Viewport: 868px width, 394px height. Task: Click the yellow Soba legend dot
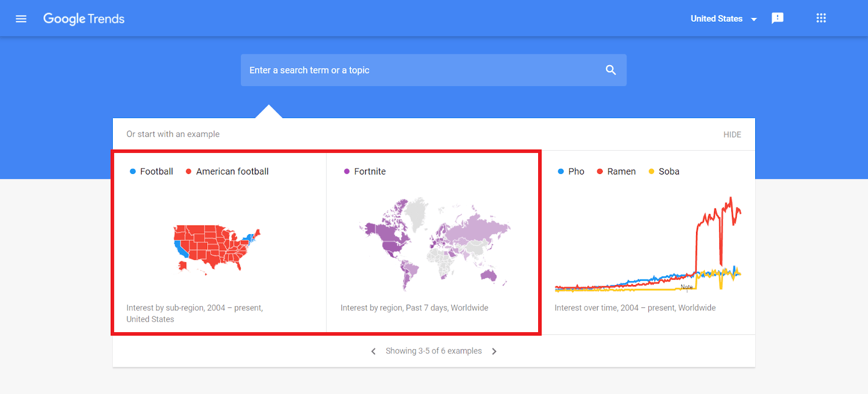click(652, 171)
